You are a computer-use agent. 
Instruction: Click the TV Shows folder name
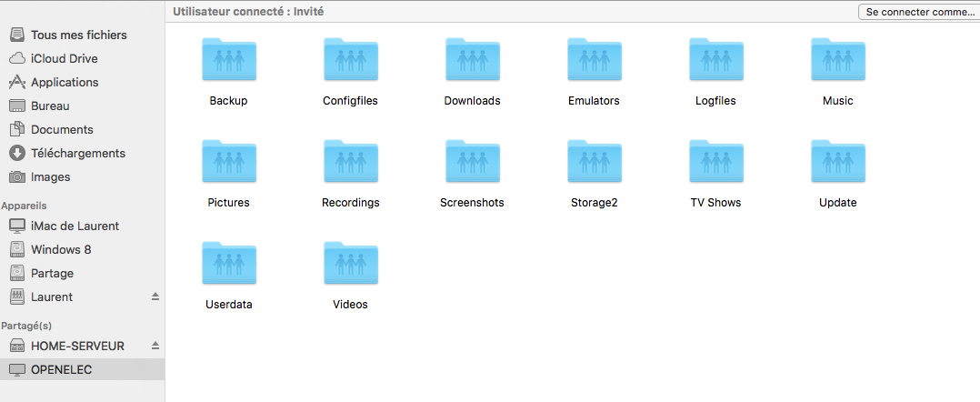point(716,203)
